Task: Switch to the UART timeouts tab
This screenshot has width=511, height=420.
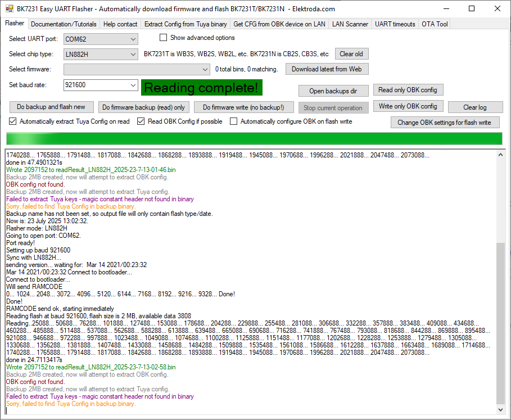Action: [x=395, y=24]
